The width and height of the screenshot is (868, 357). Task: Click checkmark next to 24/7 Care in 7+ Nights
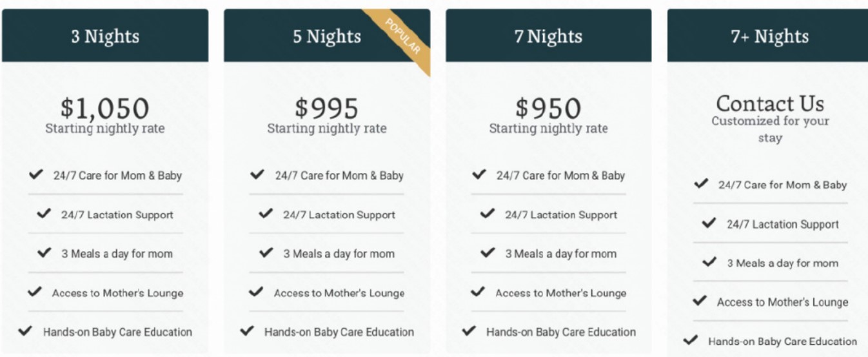coord(702,184)
